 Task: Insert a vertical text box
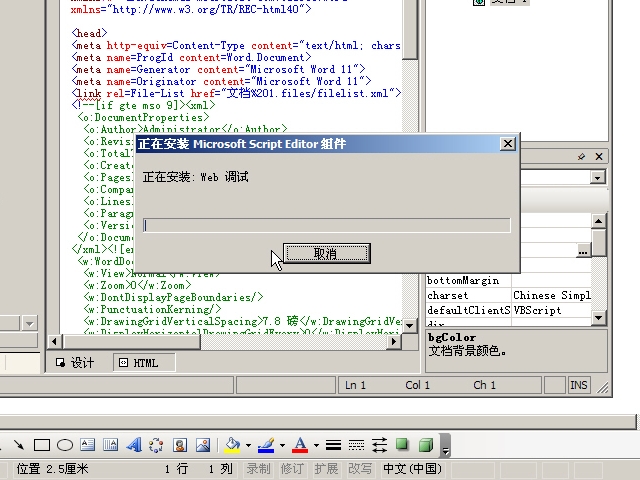click(x=110, y=445)
